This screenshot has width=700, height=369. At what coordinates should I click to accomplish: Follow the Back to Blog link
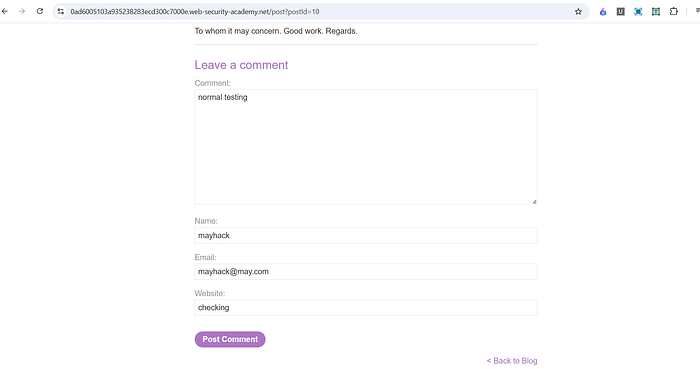click(512, 361)
